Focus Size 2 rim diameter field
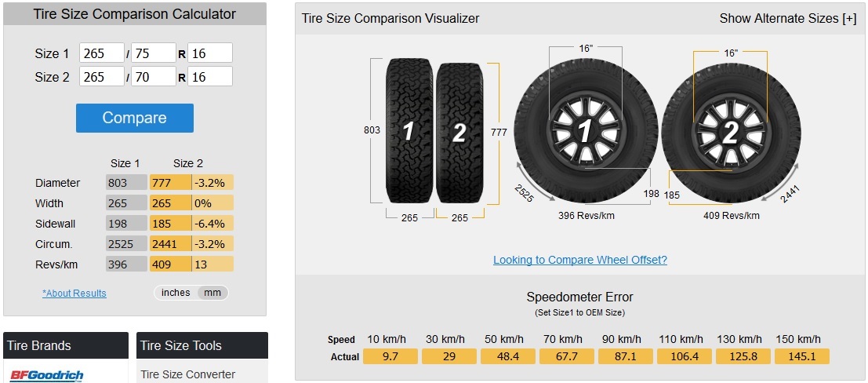Screen dimensions: 868x383 click(x=210, y=76)
